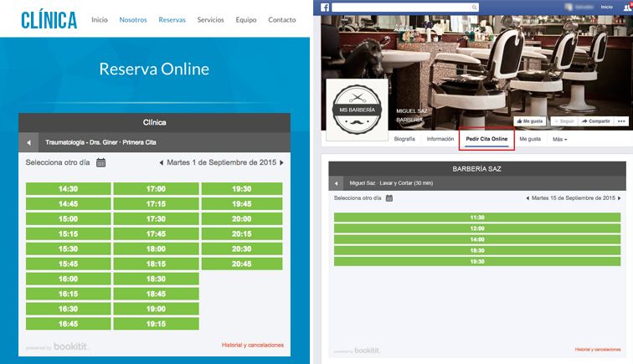This screenshot has width=633, height=364.
Task: Select the 15:30 appointment time
Action: click(68, 249)
